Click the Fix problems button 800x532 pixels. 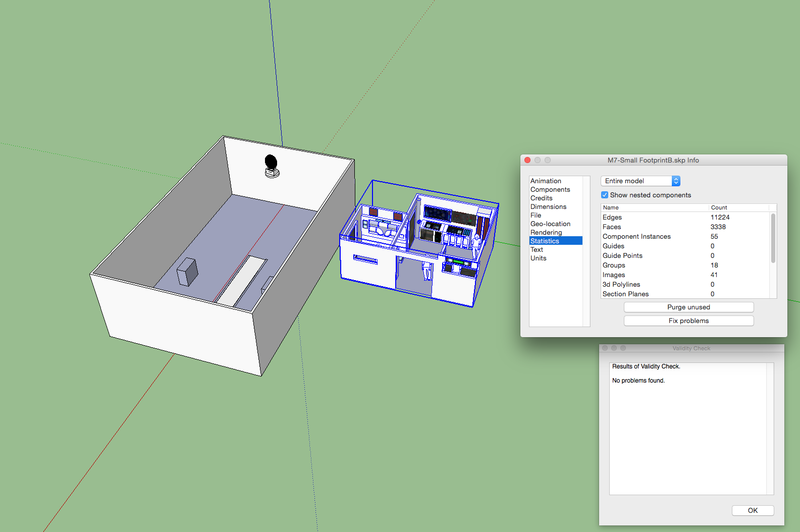[x=688, y=321]
